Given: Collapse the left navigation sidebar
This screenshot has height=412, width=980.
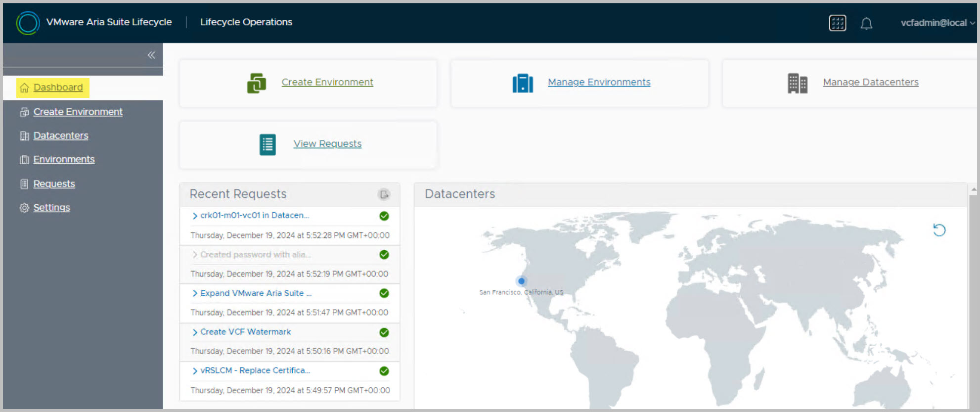Looking at the screenshot, I should [x=151, y=55].
